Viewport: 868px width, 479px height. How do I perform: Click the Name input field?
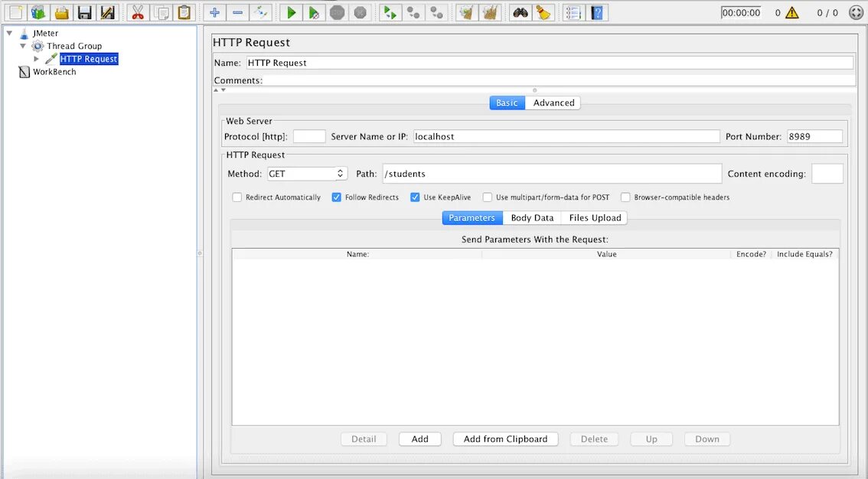click(550, 63)
